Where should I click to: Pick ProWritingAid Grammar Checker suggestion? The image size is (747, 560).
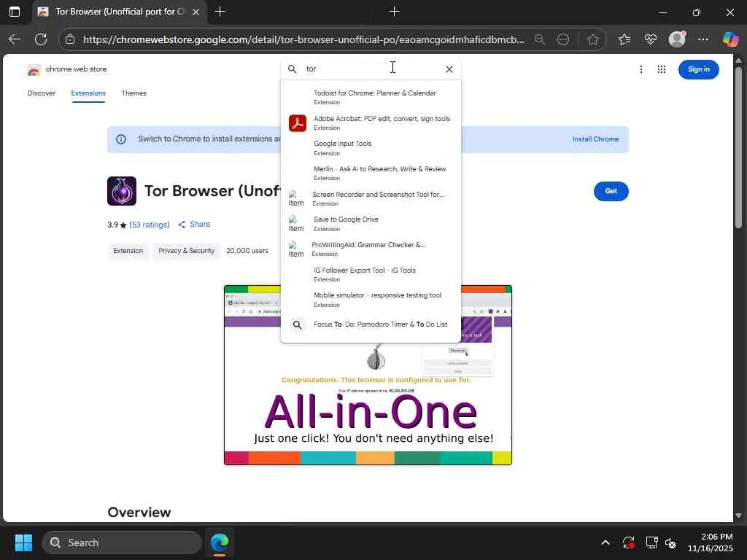click(x=371, y=249)
